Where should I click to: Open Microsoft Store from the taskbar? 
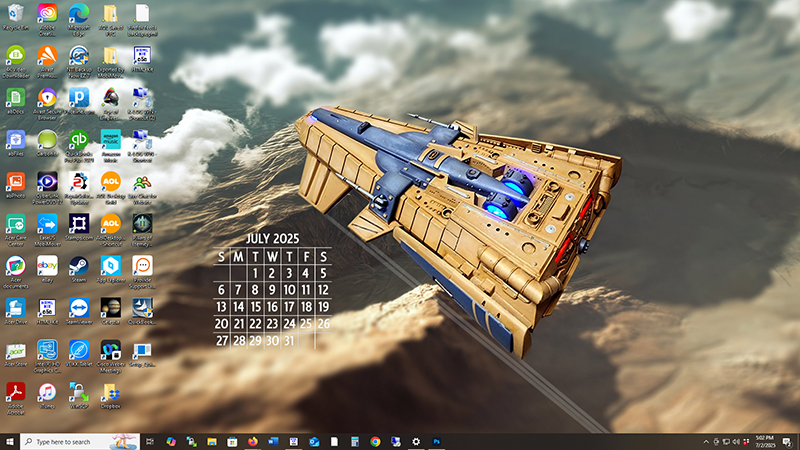pos(232,442)
